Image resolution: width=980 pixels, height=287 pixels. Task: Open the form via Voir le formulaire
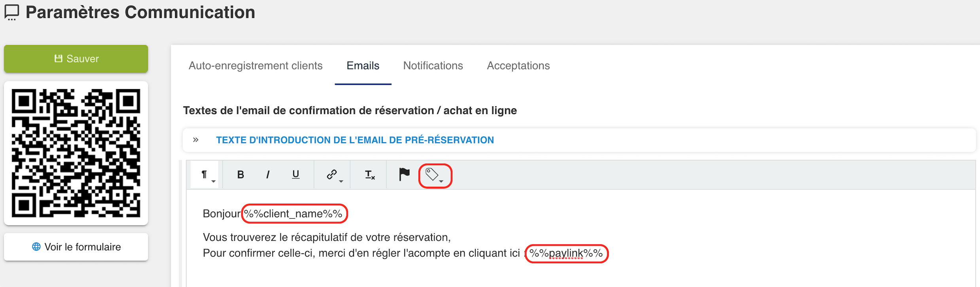click(x=76, y=247)
